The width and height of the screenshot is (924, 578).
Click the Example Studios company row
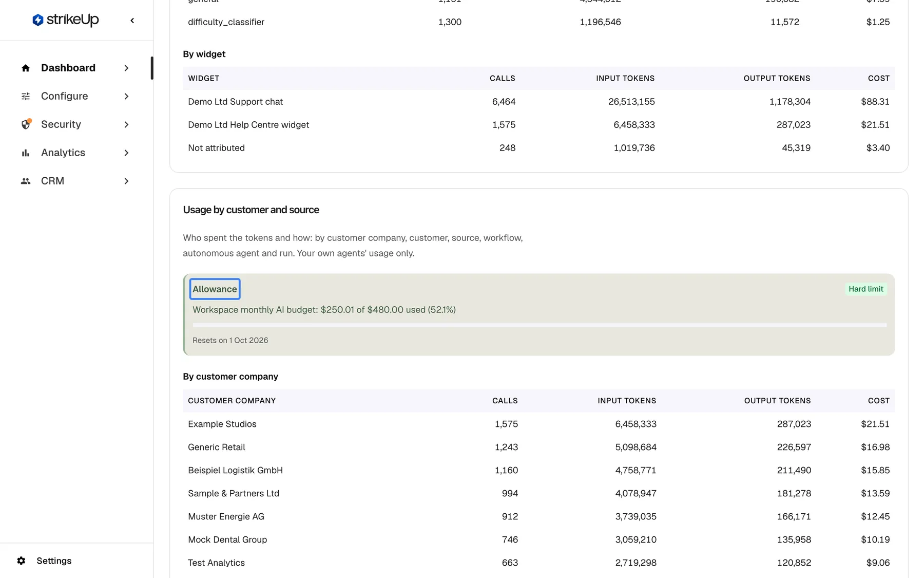pyautogui.click(x=538, y=424)
